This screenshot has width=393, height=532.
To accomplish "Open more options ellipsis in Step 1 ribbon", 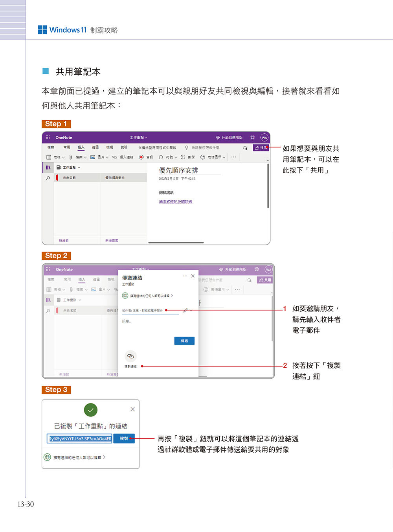I will point(233,157).
